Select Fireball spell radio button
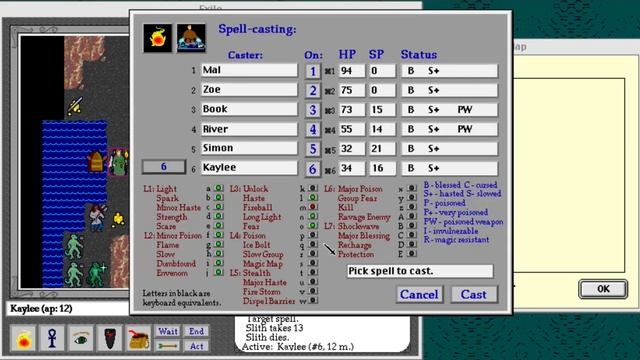 pyautogui.click(x=313, y=207)
